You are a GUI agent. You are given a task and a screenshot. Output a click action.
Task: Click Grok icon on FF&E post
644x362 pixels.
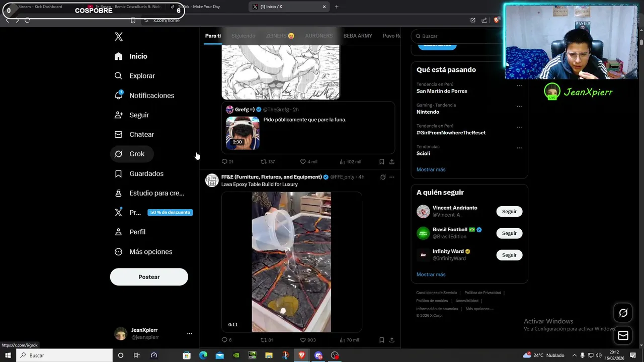coord(383,177)
